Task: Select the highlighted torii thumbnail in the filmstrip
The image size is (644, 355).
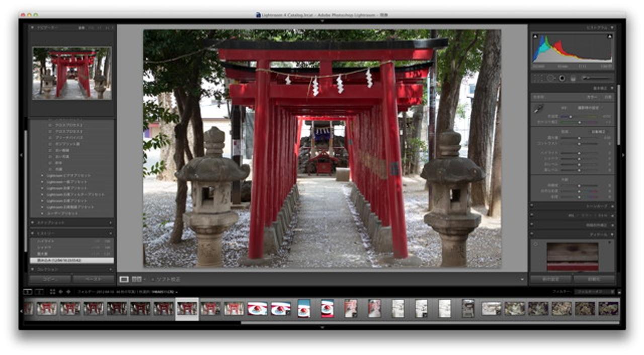Action: [187, 309]
